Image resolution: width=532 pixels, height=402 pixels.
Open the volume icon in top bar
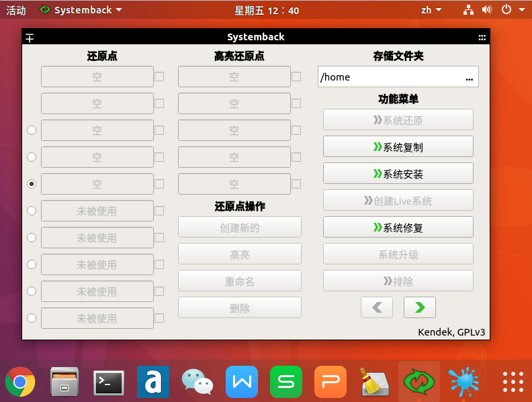coord(487,10)
